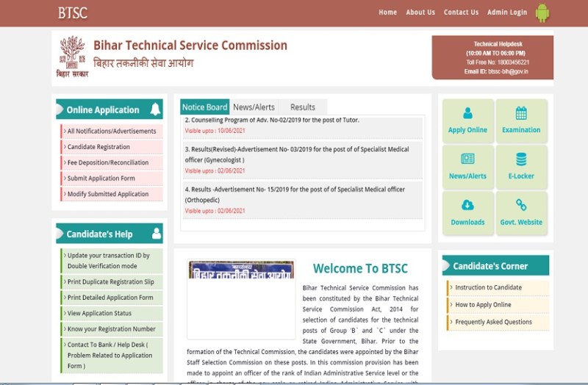Viewport: 588px width, 385px height.
Task: Expand All Notifications/Advertisements item
Action: tap(112, 132)
